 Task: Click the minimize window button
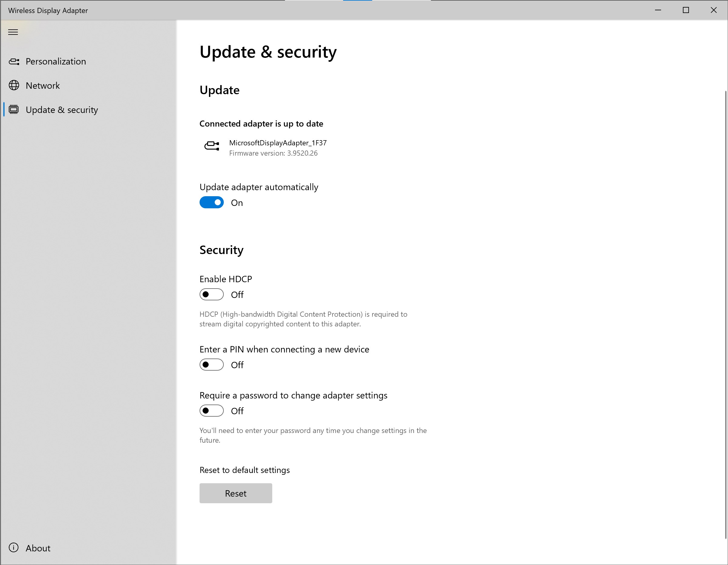(658, 10)
